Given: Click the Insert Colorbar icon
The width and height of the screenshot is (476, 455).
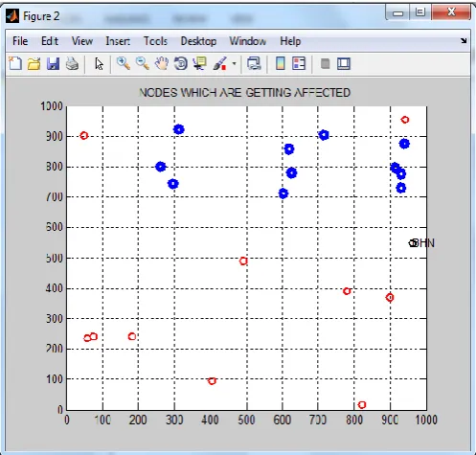Looking at the screenshot, I should (281, 63).
